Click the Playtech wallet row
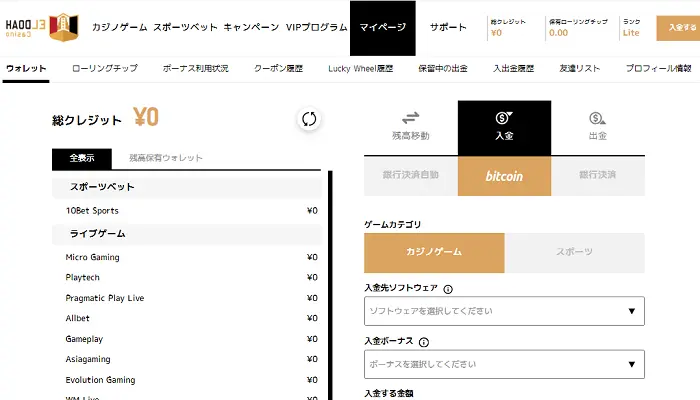700x400 pixels. coord(187,277)
